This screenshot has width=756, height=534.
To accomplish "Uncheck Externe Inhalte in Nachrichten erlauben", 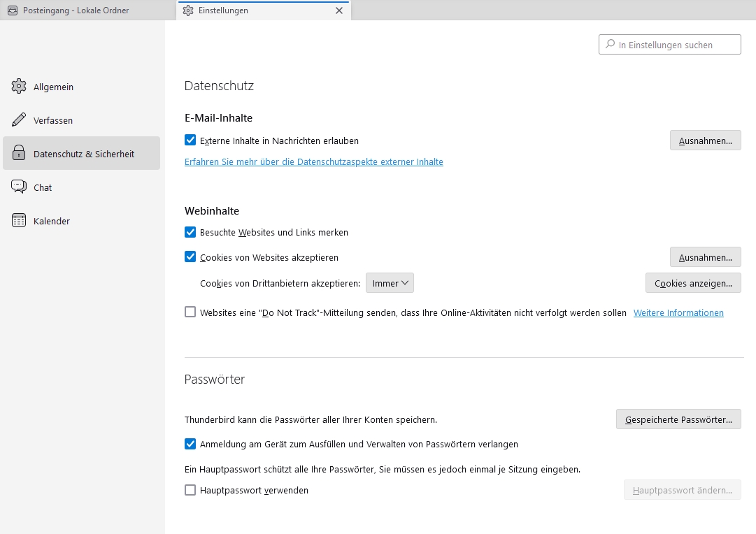I will point(190,140).
